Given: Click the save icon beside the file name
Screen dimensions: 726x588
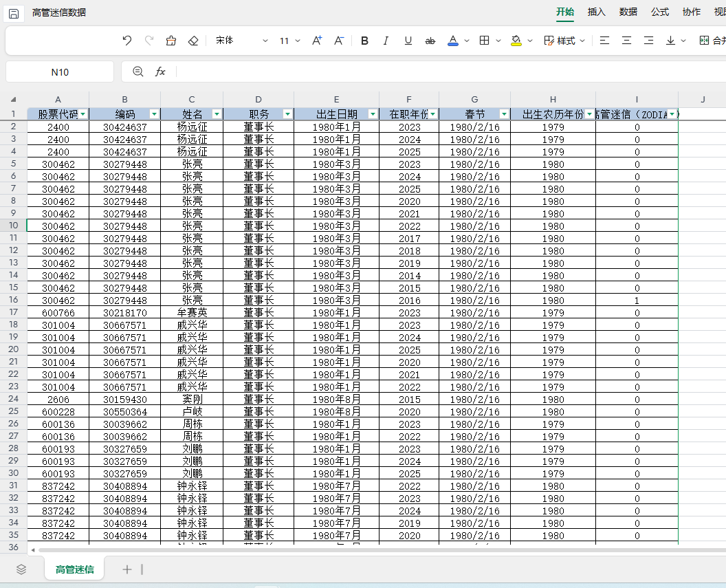Looking at the screenshot, I should 14,14.
